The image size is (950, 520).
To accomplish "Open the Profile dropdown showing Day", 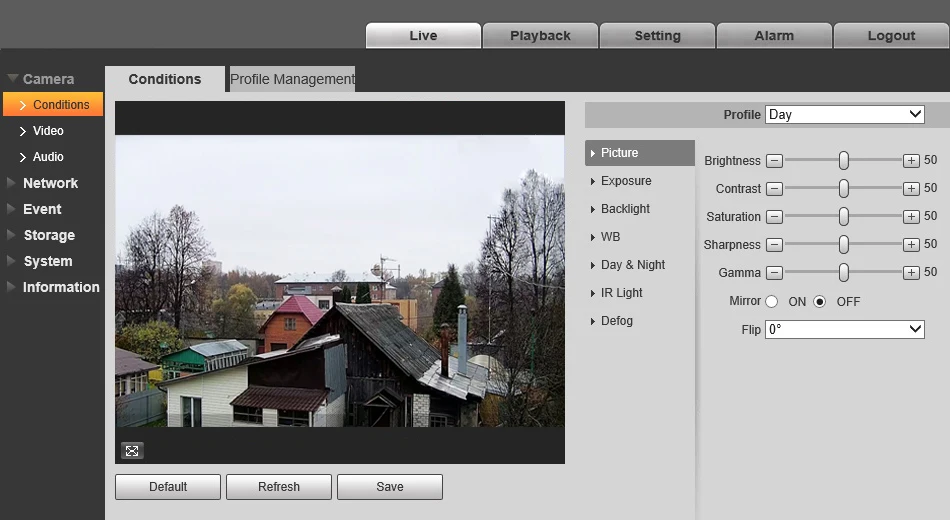I will click(x=845, y=115).
